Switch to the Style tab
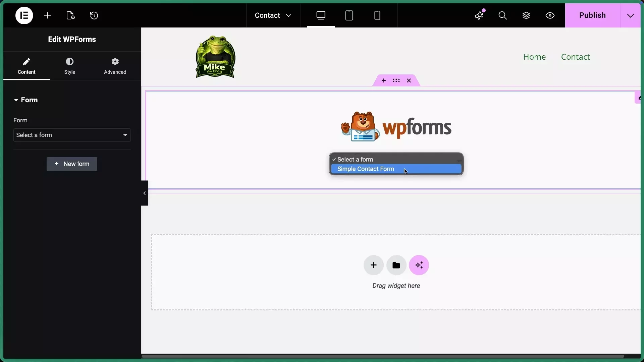Image resolution: width=644 pixels, height=362 pixels. point(70,66)
